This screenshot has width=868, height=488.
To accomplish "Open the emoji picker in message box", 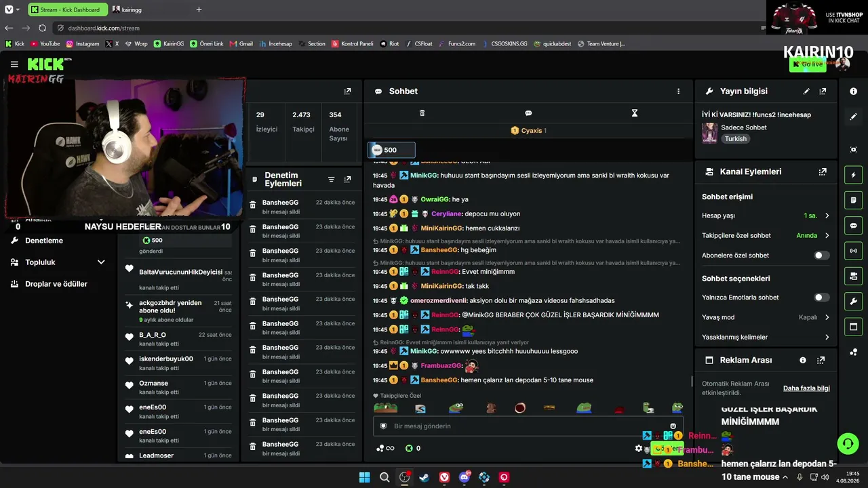I will (673, 426).
